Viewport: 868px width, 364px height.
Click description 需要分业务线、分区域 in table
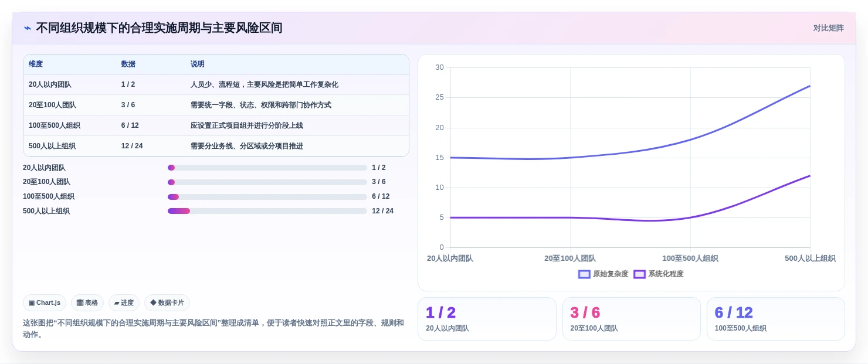click(247, 146)
